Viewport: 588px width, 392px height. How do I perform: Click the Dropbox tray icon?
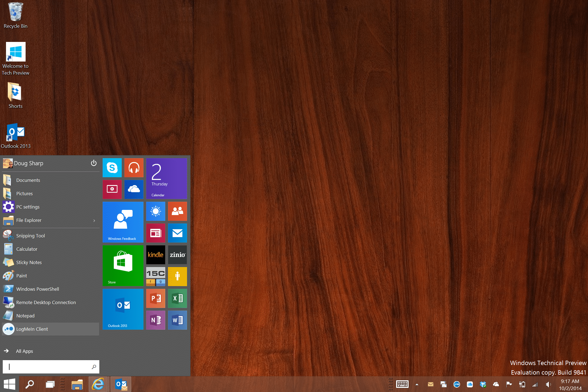[x=483, y=384]
